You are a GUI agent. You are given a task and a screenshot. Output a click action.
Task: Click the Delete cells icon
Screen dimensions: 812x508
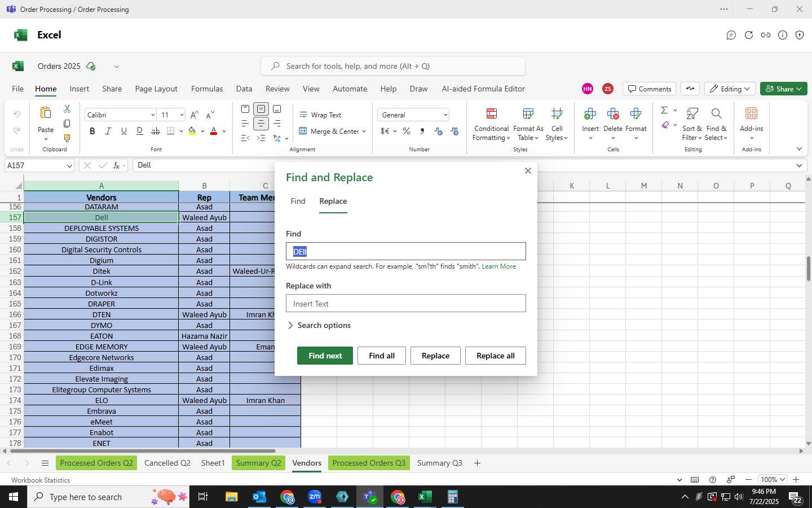tap(613, 114)
